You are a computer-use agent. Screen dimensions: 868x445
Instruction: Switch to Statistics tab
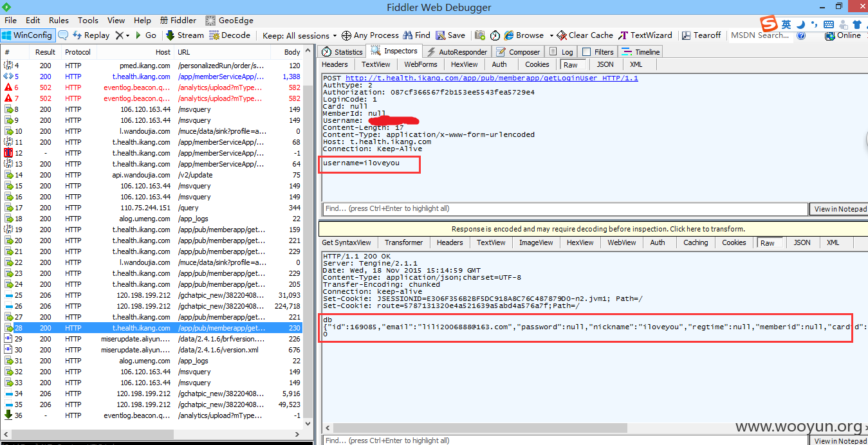point(342,52)
